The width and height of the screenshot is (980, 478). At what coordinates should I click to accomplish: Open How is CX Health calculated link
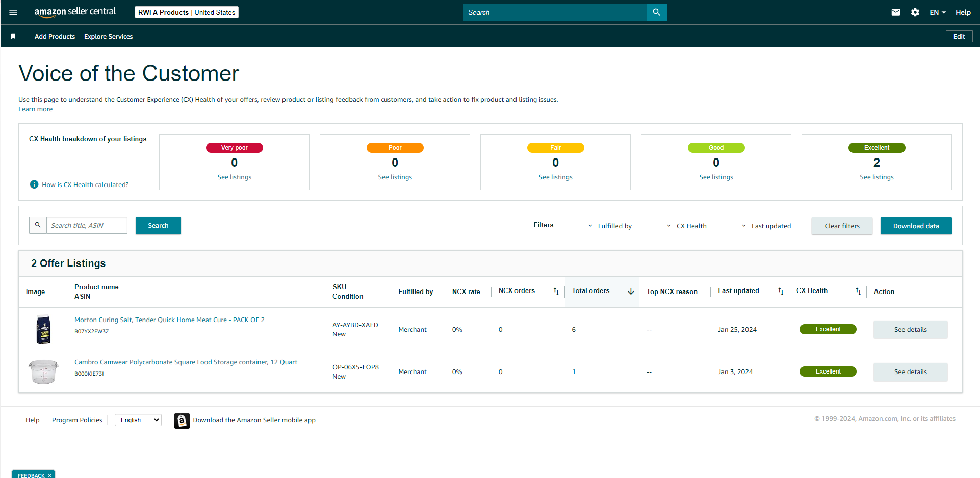click(85, 185)
